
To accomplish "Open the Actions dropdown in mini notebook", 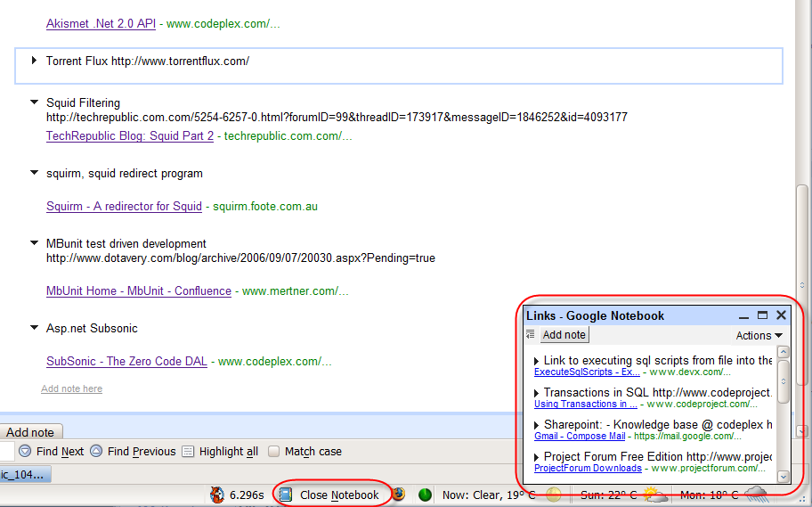I will (759, 336).
